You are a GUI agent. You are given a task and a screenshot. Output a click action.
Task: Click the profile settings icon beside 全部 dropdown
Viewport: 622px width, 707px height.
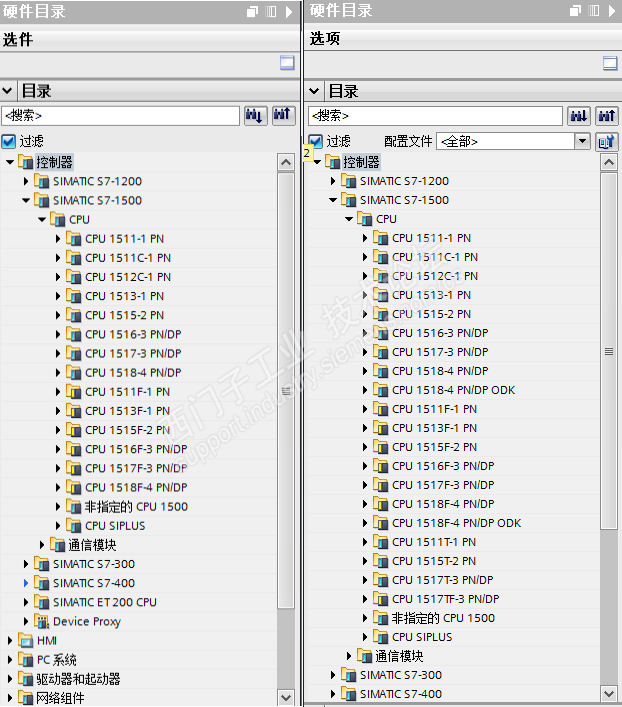607,142
